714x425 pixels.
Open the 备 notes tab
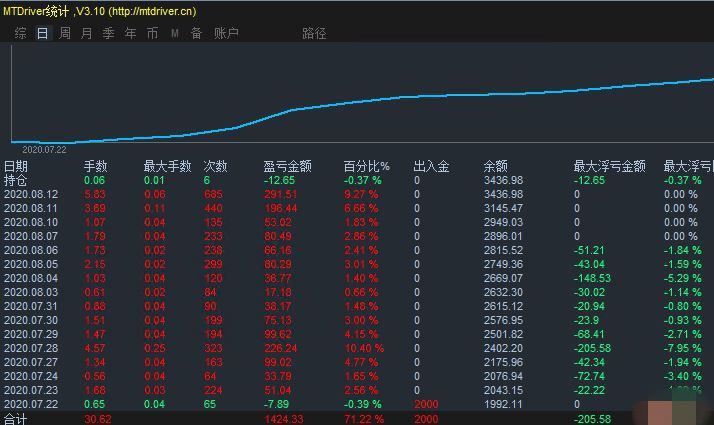pos(196,33)
